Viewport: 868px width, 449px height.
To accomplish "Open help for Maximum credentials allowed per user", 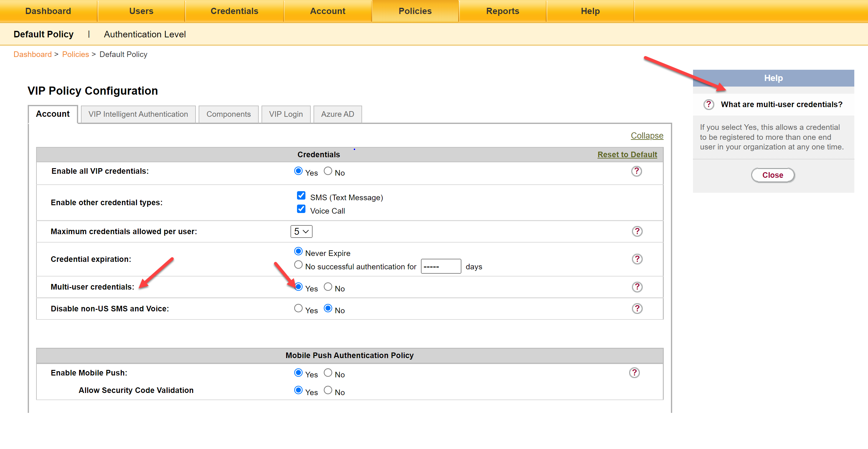I will coord(637,231).
